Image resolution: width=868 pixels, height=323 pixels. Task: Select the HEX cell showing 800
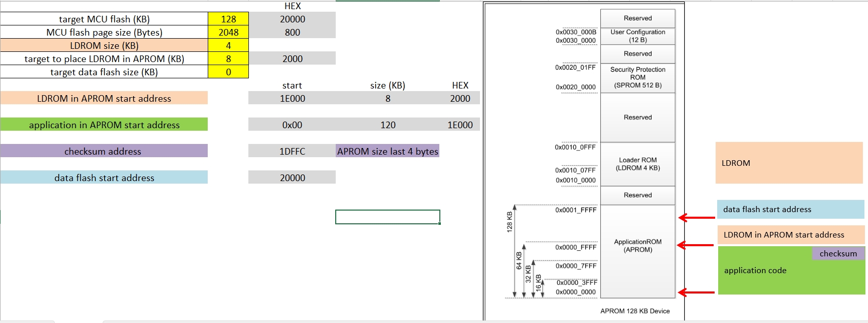pos(292,32)
